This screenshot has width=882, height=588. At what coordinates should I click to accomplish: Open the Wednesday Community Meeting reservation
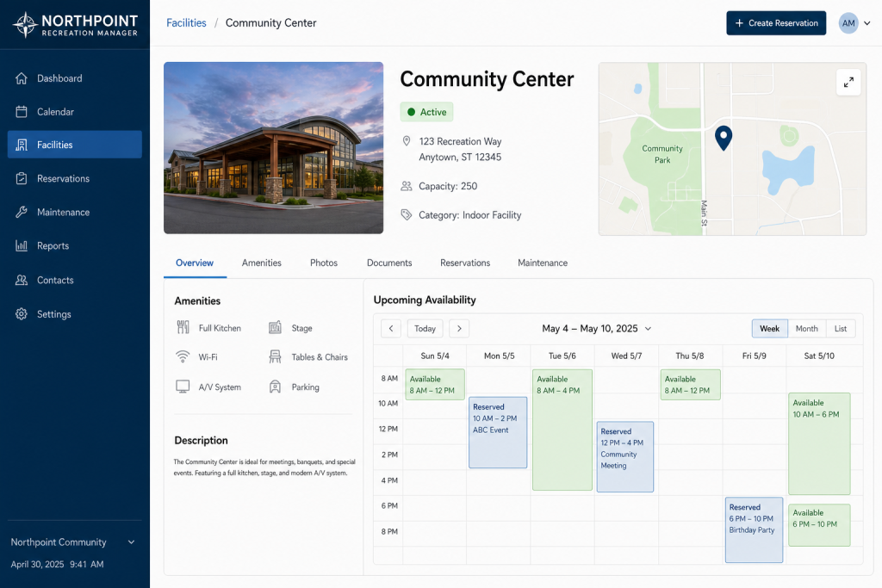click(x=625, y=457)
